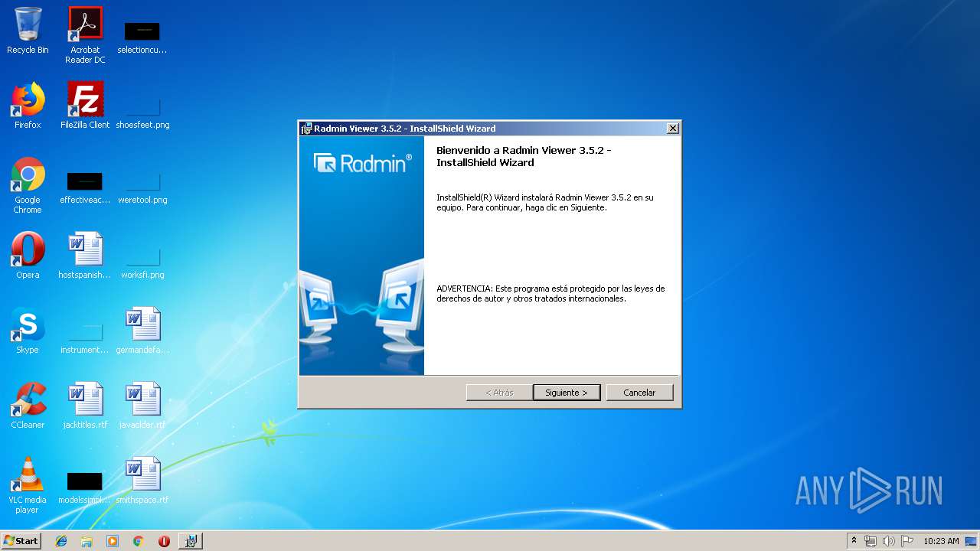Select the hostspanish Word document icon
Viewport: 980px width, 551px height.
(85, 256)
